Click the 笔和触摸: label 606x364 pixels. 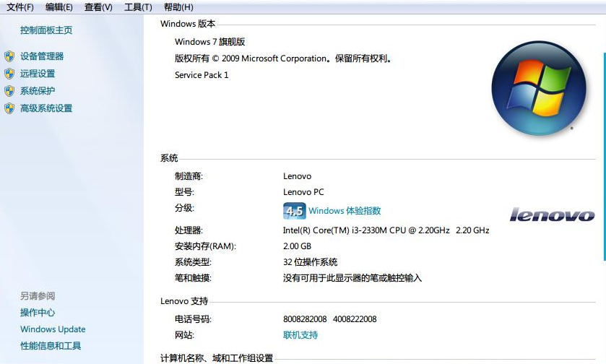(193, 278)
